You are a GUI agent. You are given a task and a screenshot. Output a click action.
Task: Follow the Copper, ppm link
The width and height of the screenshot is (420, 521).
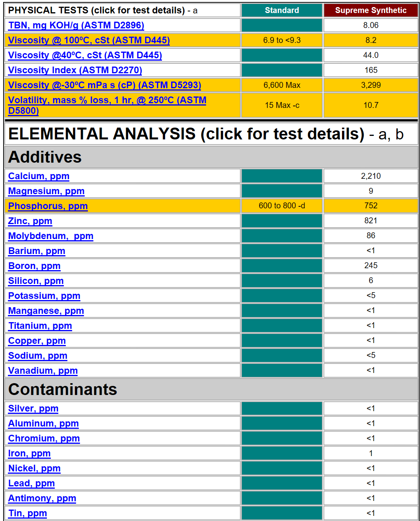[x=37, y=341]
